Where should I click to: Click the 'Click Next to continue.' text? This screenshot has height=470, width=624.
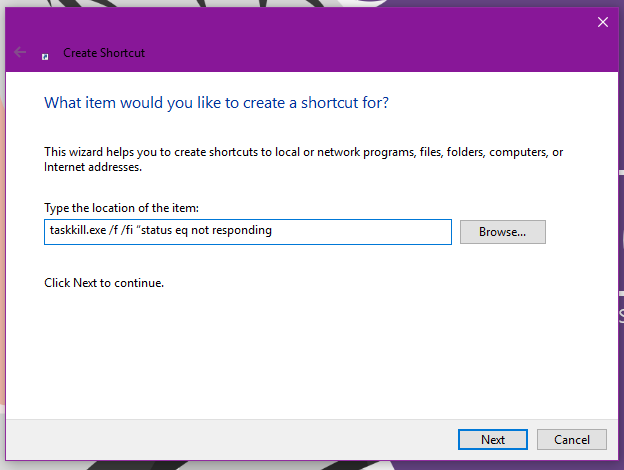coord(104,283)
